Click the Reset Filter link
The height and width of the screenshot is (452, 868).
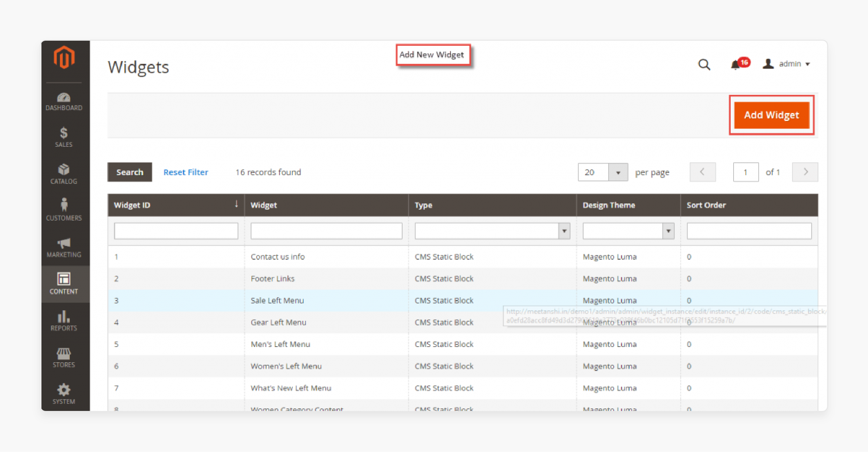(186, 172)
